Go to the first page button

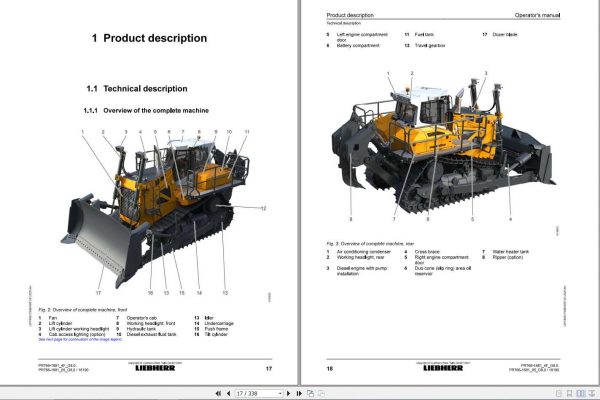pyautogui.click(x=218, y=393)
